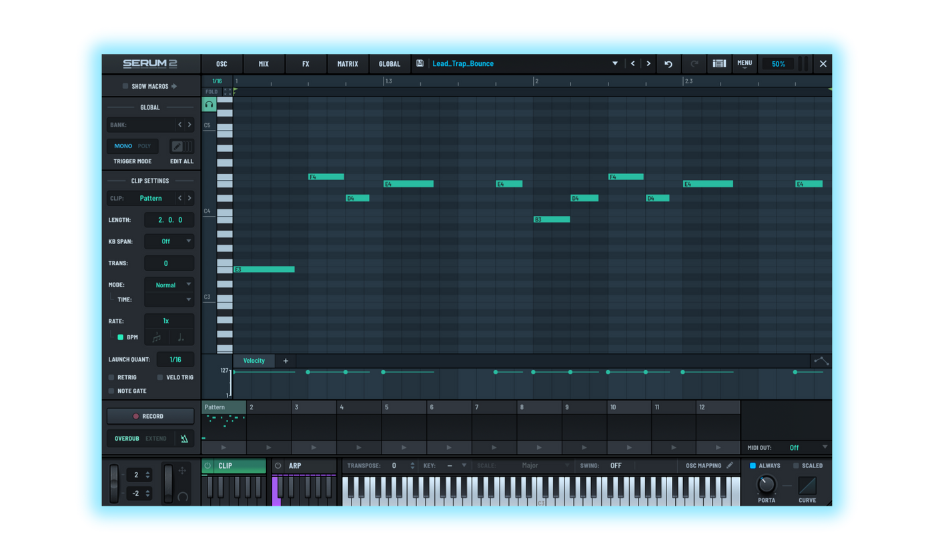
Task: Enable the Retrig checkbox
Action: point(111,377)
